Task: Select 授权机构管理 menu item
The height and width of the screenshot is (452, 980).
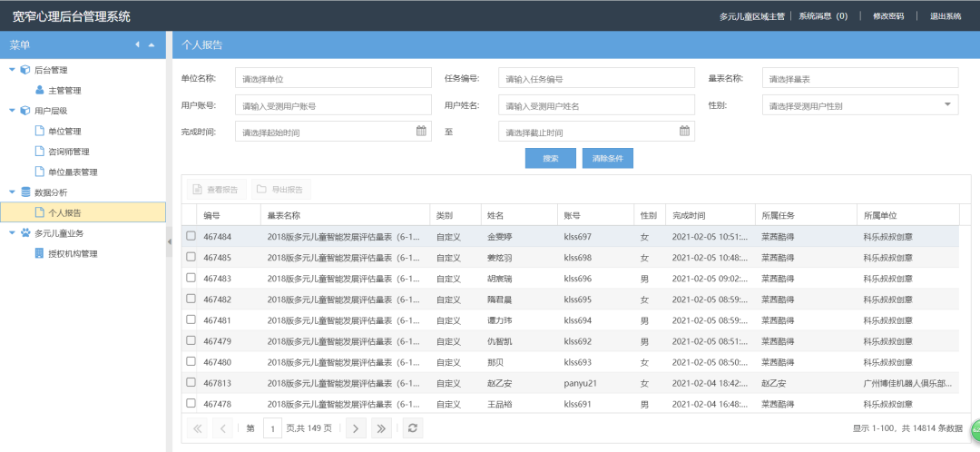Action: click(72, 253)
